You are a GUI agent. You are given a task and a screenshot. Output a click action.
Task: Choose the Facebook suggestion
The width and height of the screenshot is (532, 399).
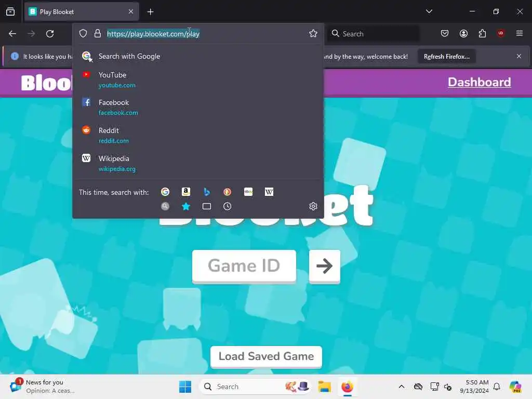[x=198, y=107]
